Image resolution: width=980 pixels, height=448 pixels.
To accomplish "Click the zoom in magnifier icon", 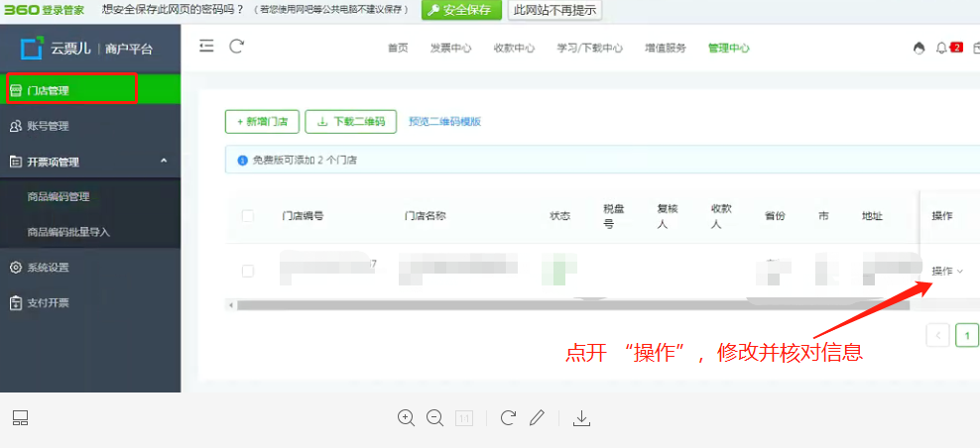I will [406, 418].
